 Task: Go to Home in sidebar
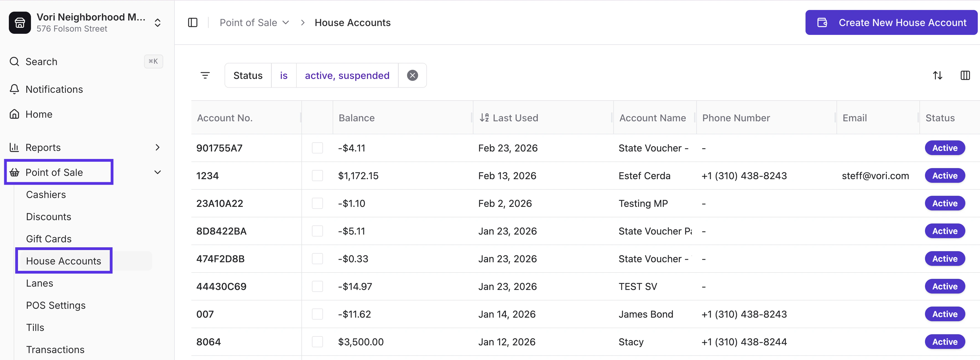click(x=39, y=114)
